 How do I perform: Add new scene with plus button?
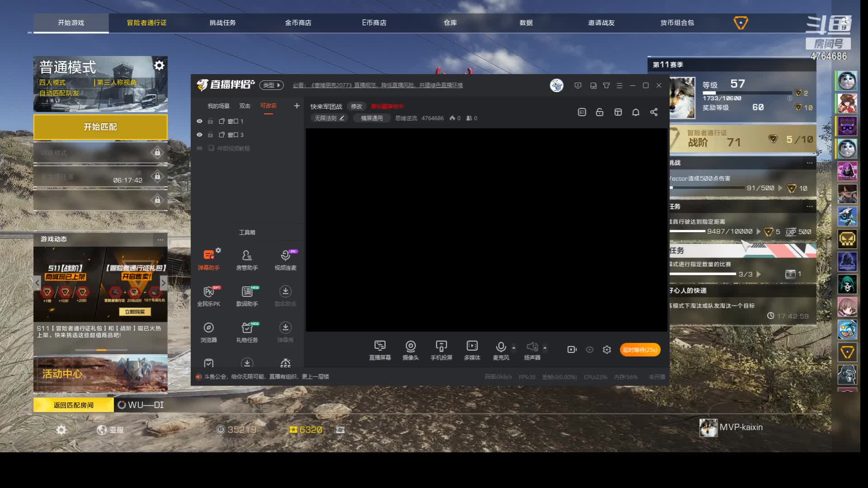click(x=297, y=106)
